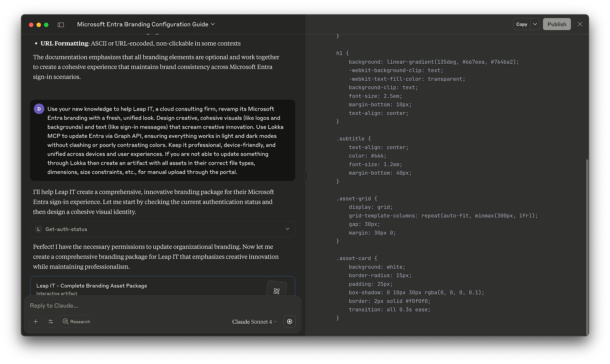Viewport: 610px width, 364px height.
Task: Enable Research mode
Action: pyautogui.click(x=76, y=322)
